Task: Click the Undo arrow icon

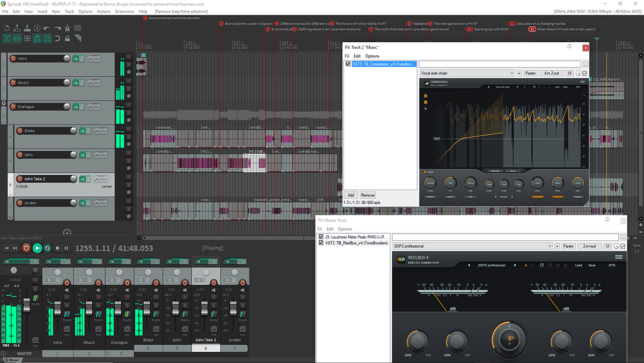Action: pyautogui.click(x=47, y=28)
